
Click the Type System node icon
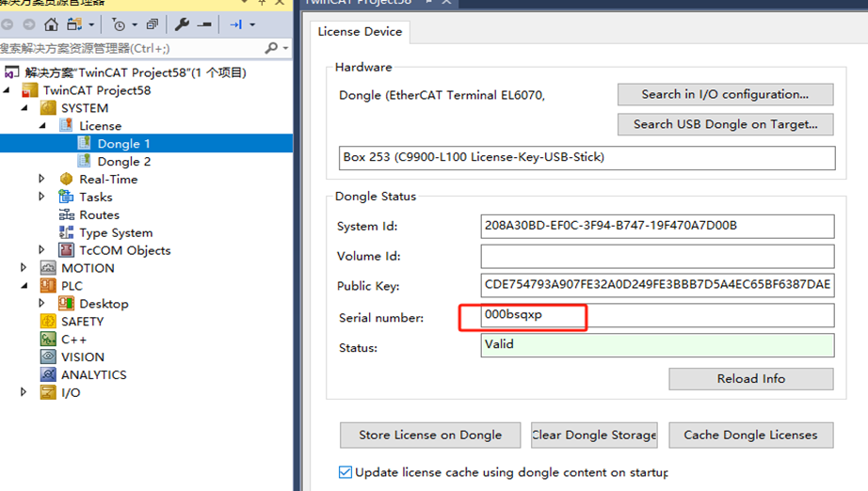(66, 232)
